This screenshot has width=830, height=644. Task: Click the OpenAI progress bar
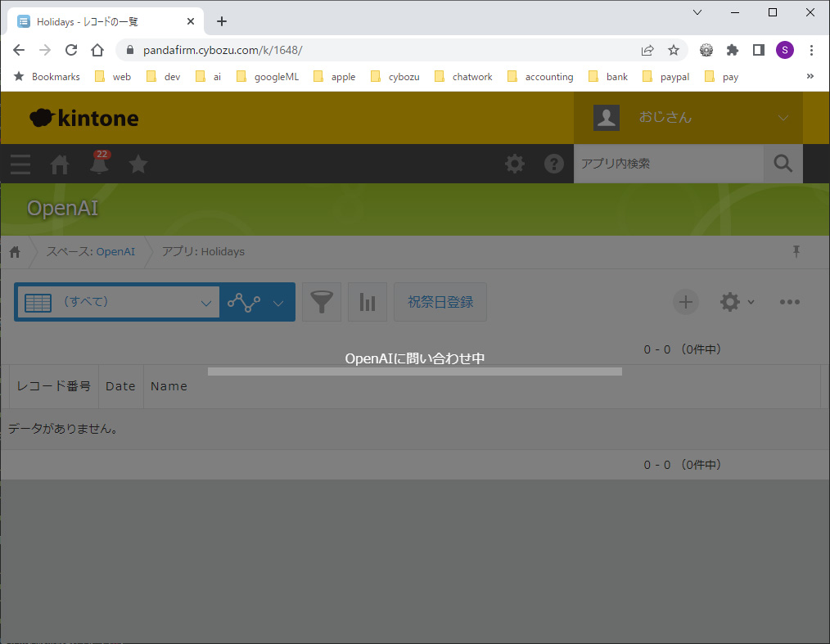pyautogui.click(x=415, y=372)
